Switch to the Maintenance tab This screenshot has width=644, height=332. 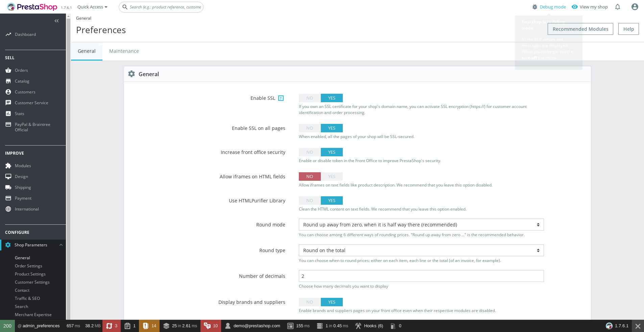point(124,51)
